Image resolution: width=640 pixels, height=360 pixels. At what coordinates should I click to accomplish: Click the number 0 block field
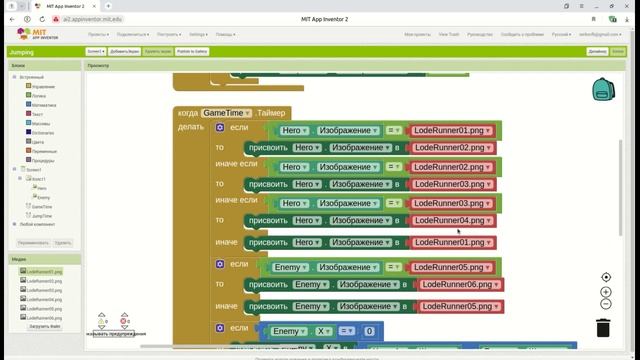click(369, 331)
